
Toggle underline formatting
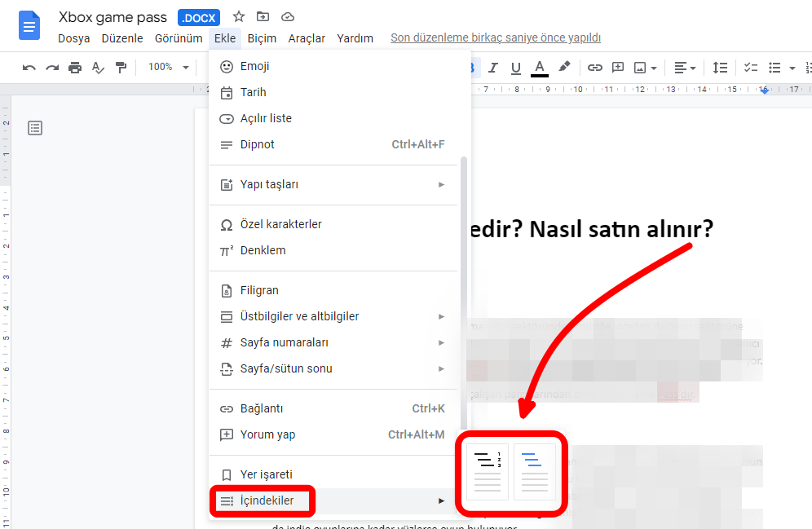[515, 68]
